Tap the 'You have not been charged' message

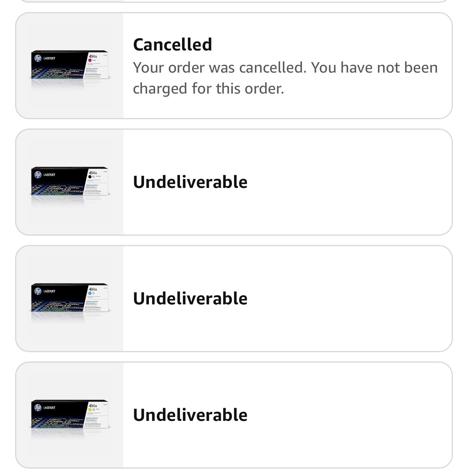pyautogui.click(x=285, y=78)
